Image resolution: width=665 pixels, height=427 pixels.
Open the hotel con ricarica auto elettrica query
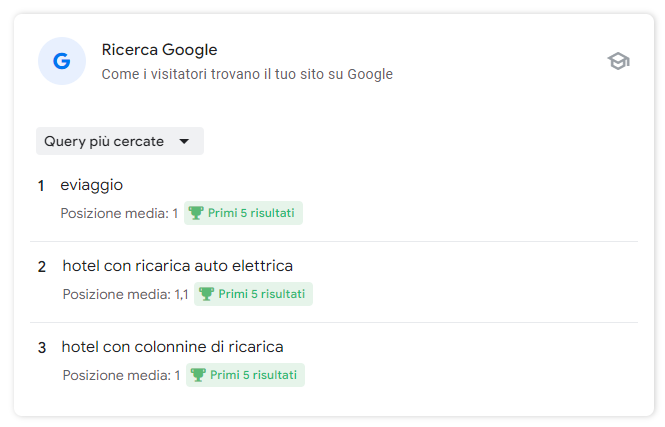pos(178,266)
